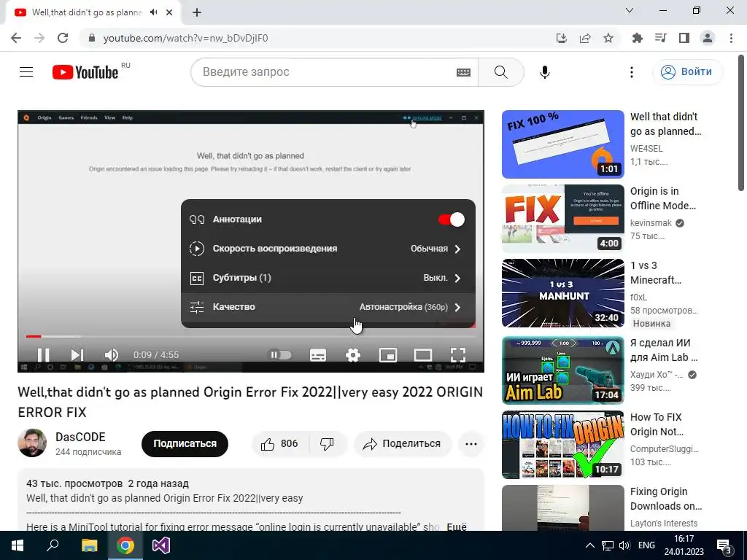The image size is (747, 560).
Task: Open File Explorer from taskbar
Action: point(89,545)
